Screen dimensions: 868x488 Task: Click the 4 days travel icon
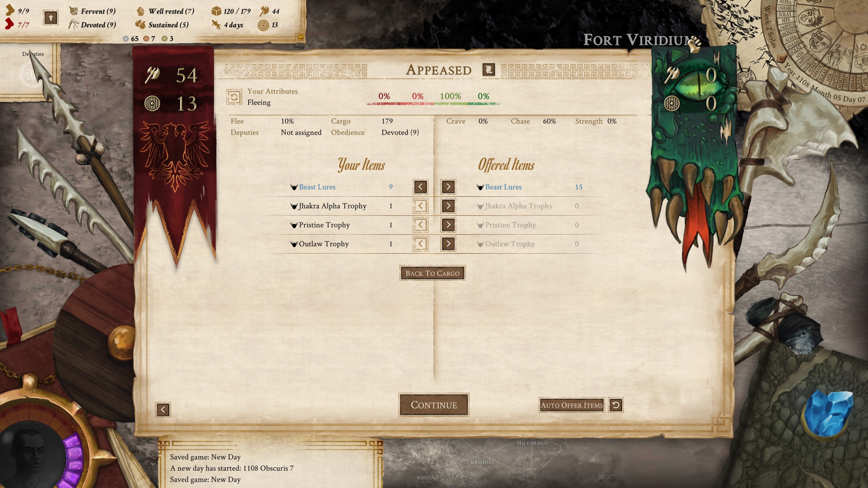[x=216, y=25]
